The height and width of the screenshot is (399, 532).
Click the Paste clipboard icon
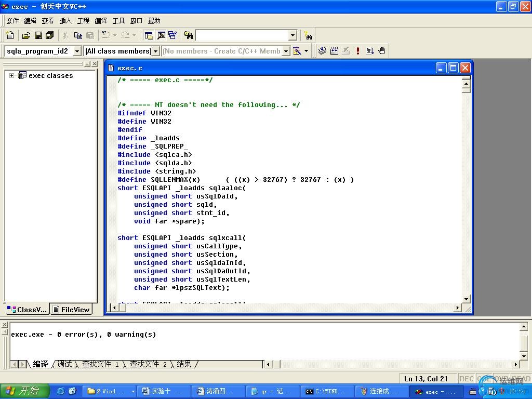[90, 35]
